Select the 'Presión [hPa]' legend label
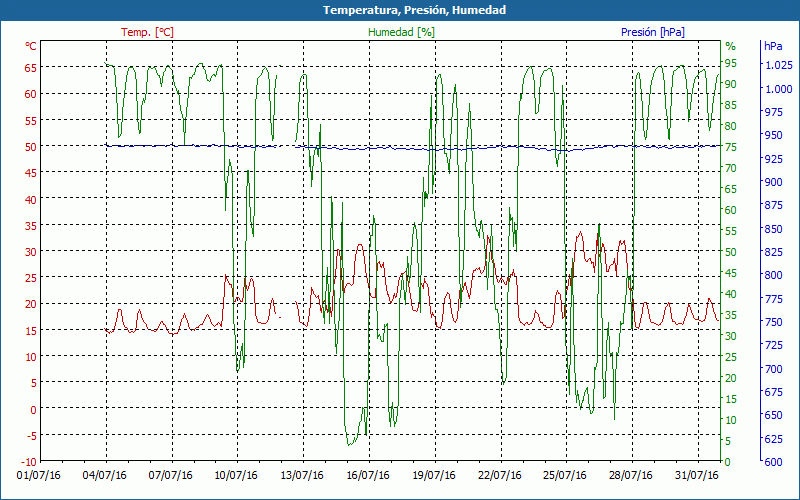Screen dimensions: 800x500 click(653, 32)
